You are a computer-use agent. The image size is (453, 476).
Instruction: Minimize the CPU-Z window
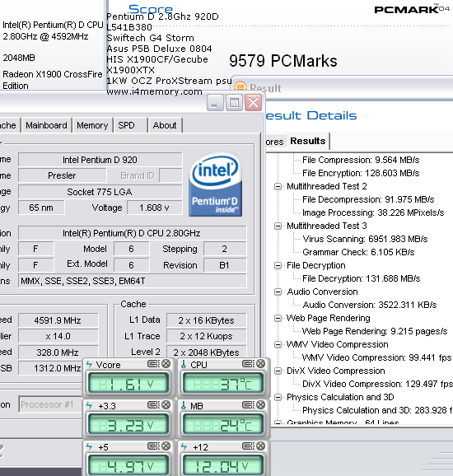215,103
